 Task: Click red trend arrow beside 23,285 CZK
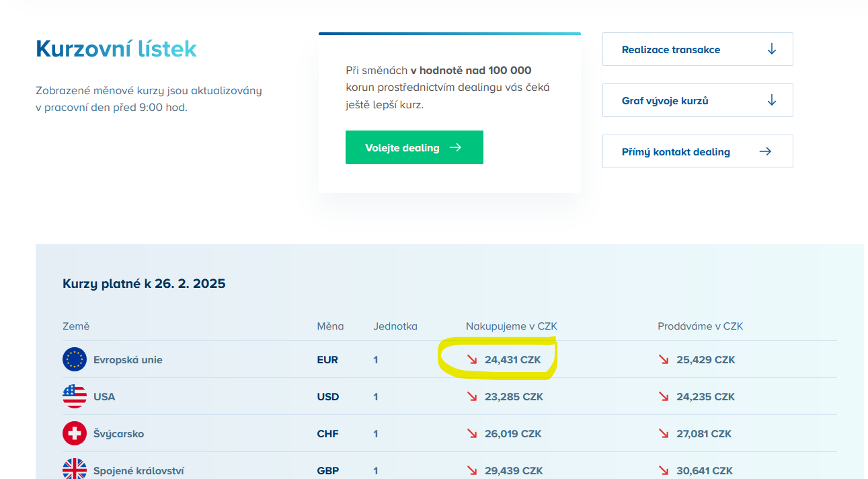(472, 397)
